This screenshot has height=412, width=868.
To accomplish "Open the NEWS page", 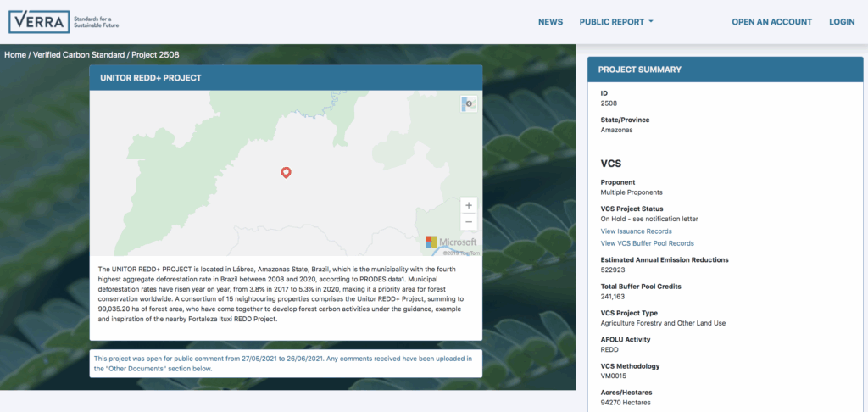I will coord(550,22).
